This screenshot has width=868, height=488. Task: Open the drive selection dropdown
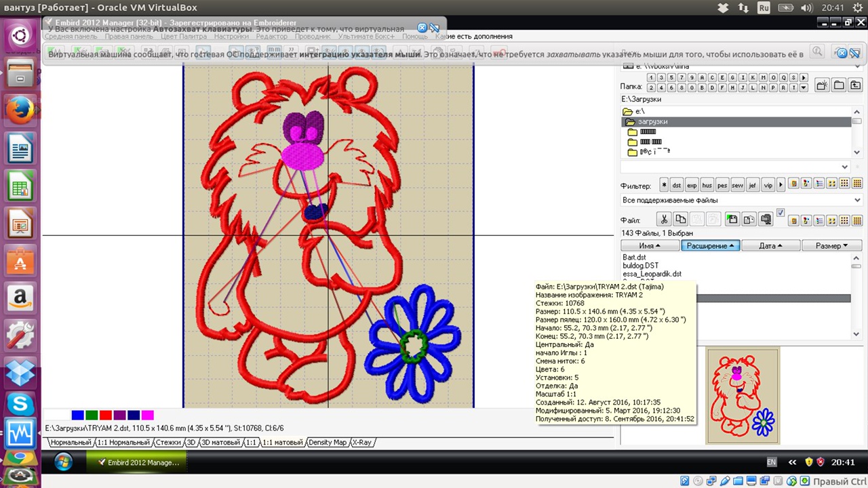[x=857, y=66]
